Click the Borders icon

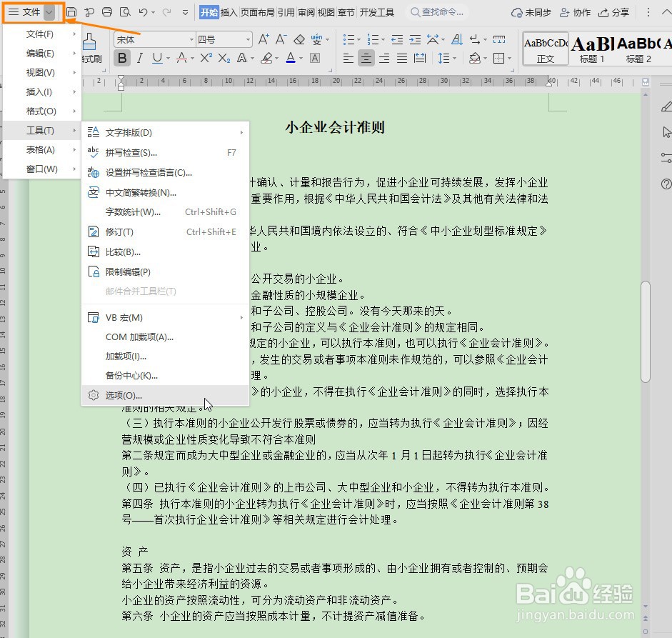(498, 59)
